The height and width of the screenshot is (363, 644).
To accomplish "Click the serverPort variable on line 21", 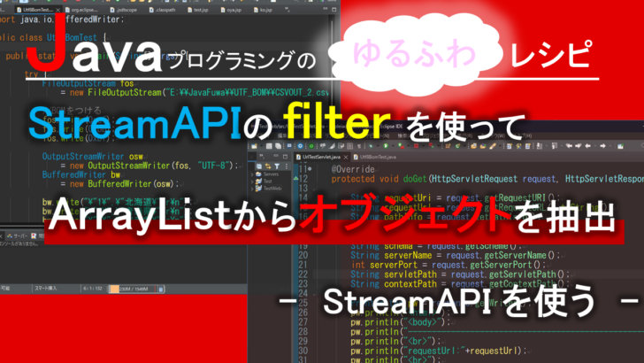I will pos(393,265).
